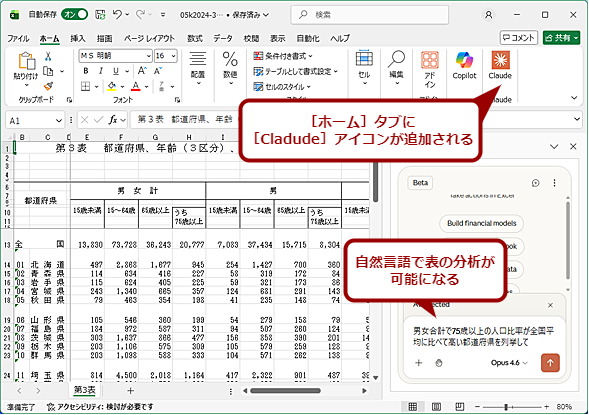Click the insert function fx icon

coord(113,120)
